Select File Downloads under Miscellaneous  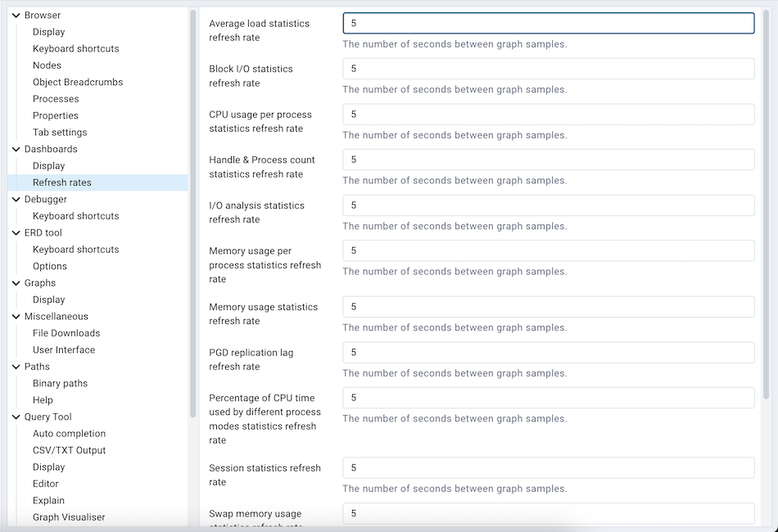tap(66, 332)
